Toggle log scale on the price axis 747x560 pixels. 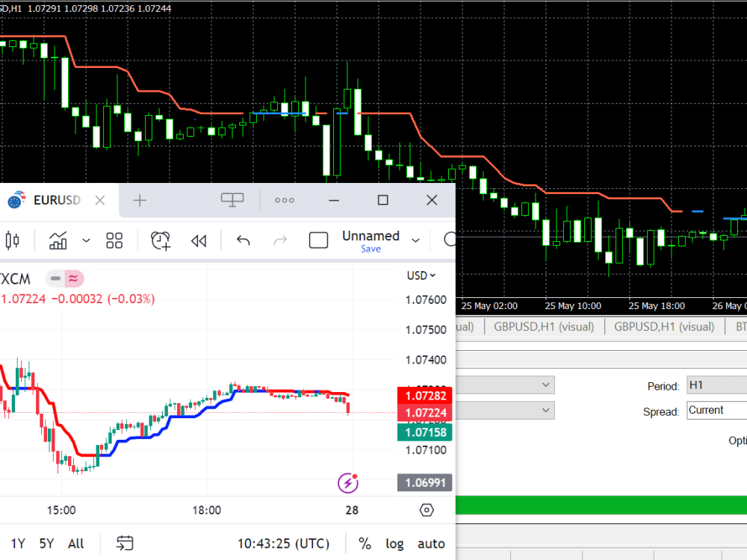tap(394, 544)
